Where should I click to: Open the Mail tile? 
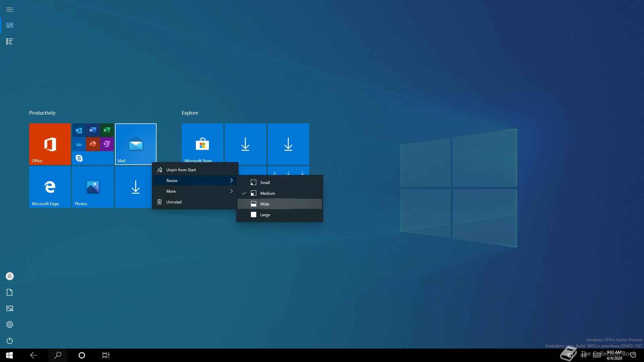[x=136, y=144]
